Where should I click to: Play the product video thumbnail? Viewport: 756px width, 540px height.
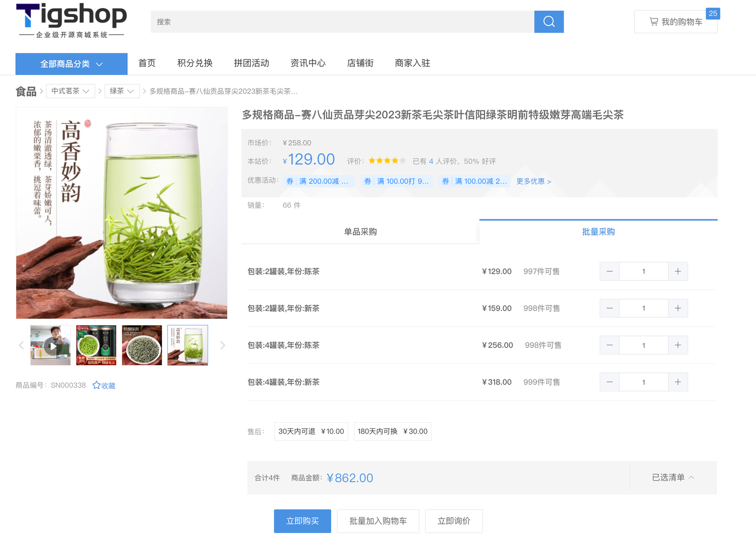51,345
